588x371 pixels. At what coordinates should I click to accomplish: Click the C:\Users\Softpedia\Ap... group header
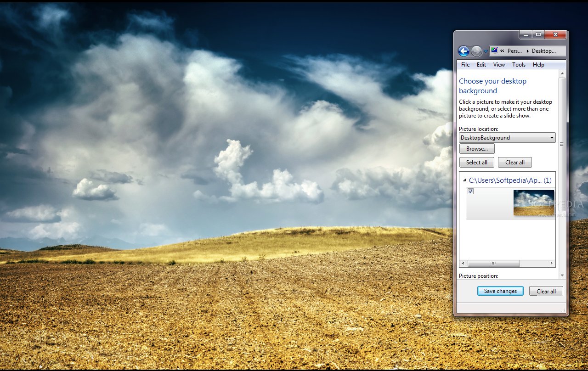click(x=510, y=180)
